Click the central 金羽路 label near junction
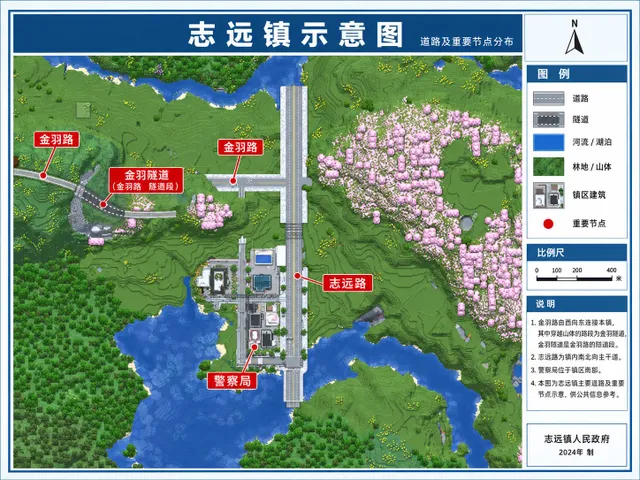 [240, 147]
